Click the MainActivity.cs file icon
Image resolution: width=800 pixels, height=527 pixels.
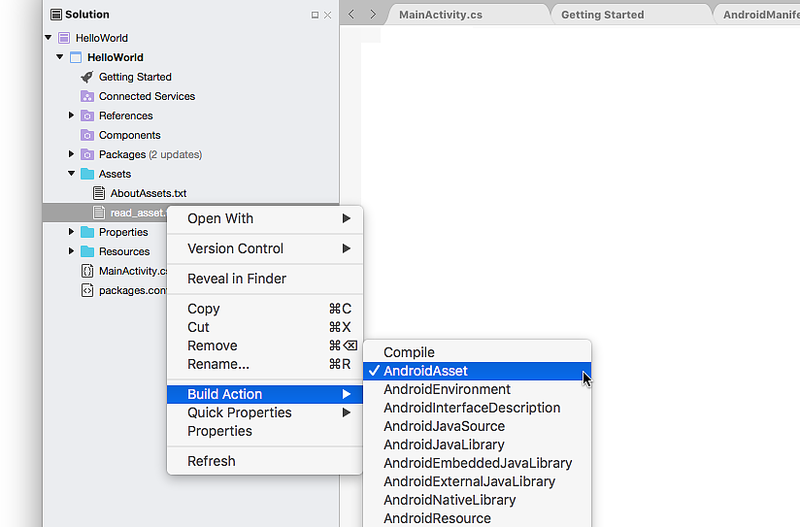87,271
